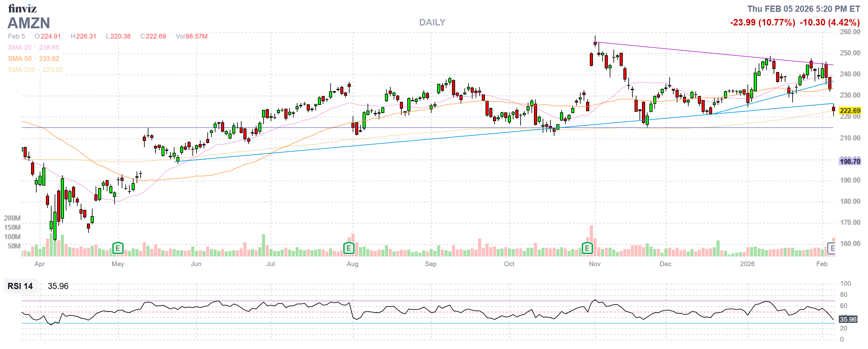This screenshot has width=868, height=349.
Task: Open the AMZN ticker symbol selector
Action: (x=29, y=23)
